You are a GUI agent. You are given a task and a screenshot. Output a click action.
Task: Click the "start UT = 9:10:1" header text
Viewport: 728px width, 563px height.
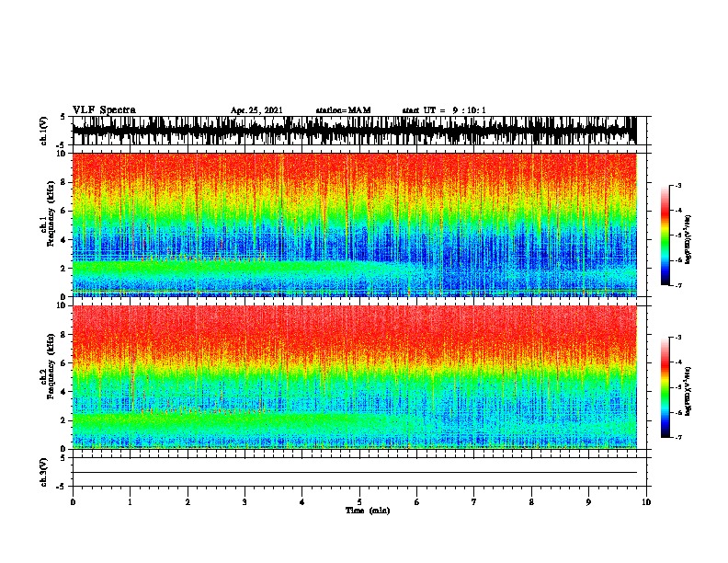coord(444,110)
